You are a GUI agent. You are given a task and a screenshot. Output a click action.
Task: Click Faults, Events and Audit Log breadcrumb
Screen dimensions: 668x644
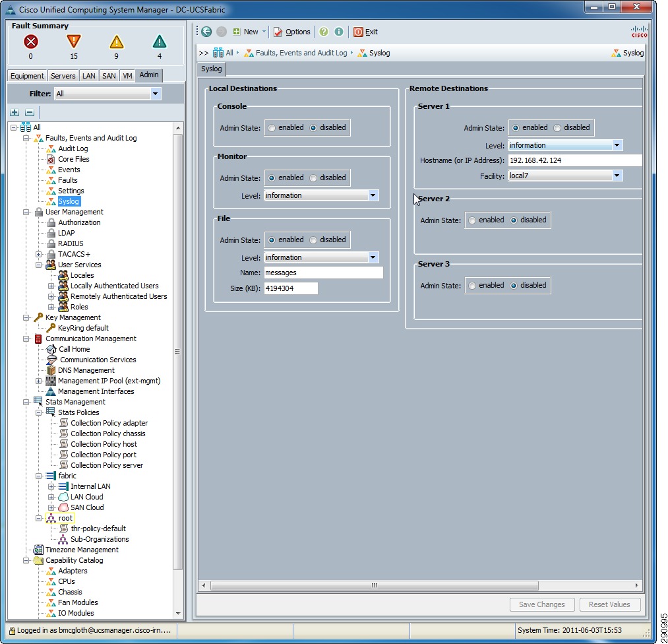(x=297, y=53)
